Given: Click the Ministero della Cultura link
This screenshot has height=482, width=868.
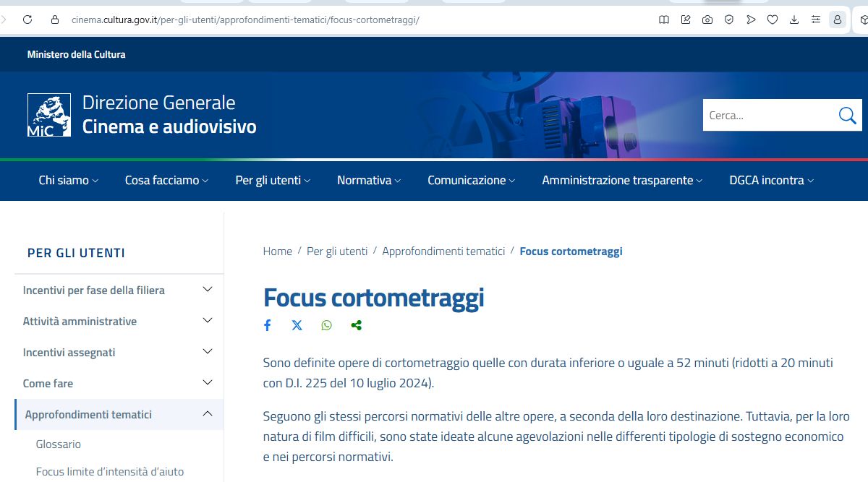Looking at the screenshot, I should coord(76,54).
